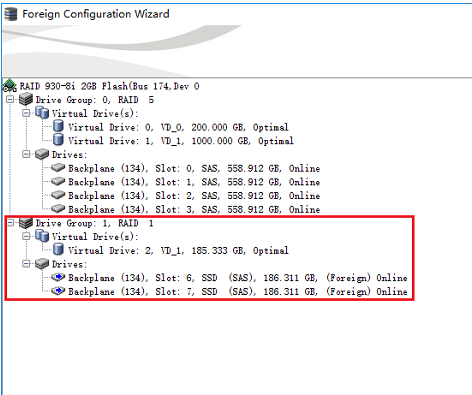Image resolution: width=472 pixels, height=395 pixels.
Task: Select Virtual Drive 2, VD_1, 185.333 GB
Action: point(178,250)
